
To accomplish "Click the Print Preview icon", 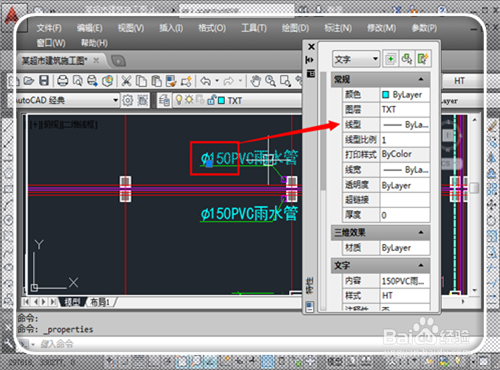I will tap(78, 81).
